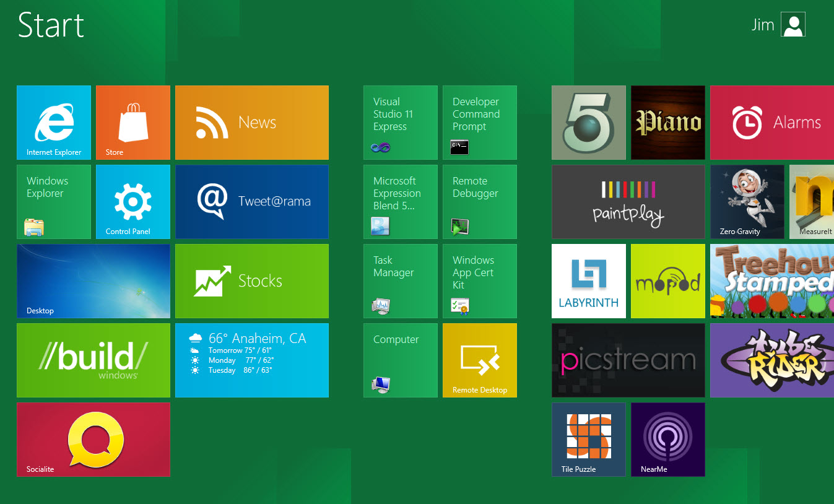834x504 pixels.
Task: Click the Jim user account picture
Action: pos(793,25)
